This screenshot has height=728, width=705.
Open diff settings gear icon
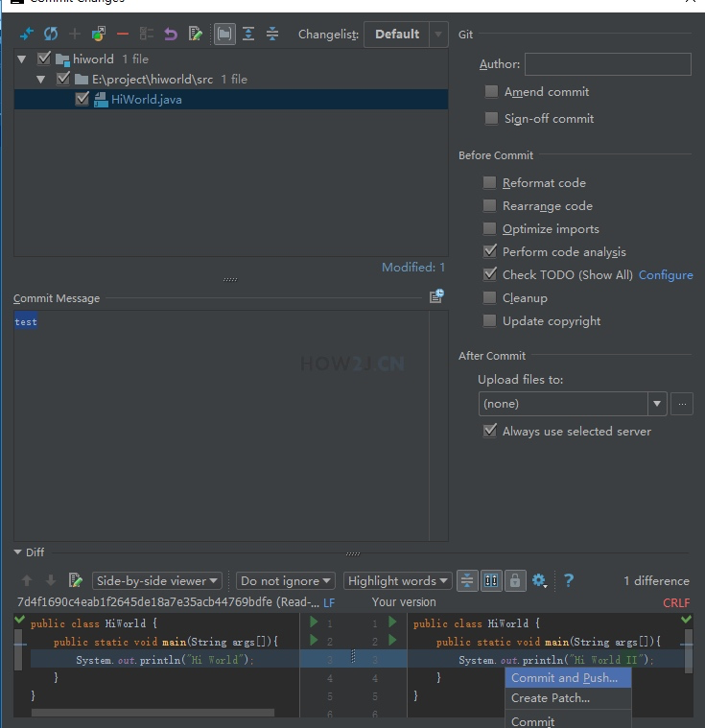point(539,580)
